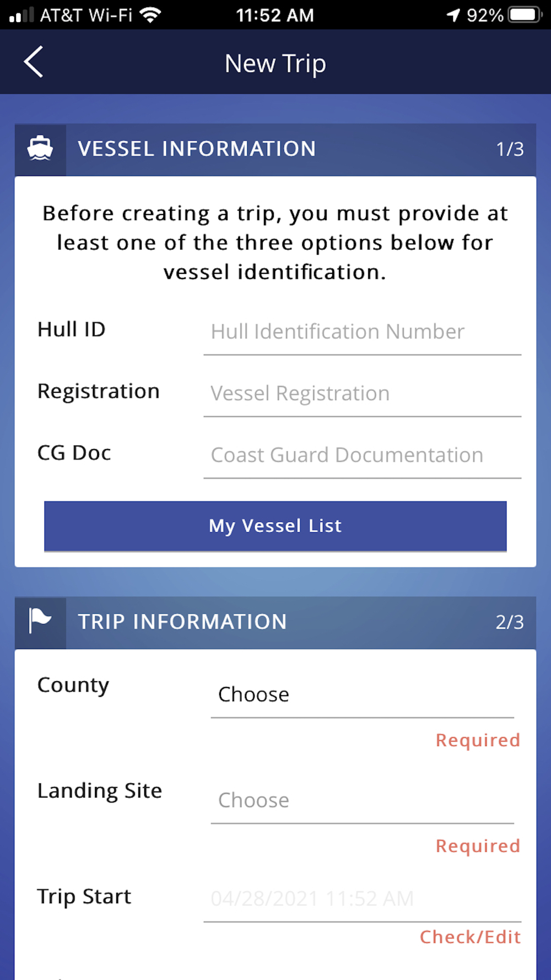Tap the Wi-Fi status icon

150,15
